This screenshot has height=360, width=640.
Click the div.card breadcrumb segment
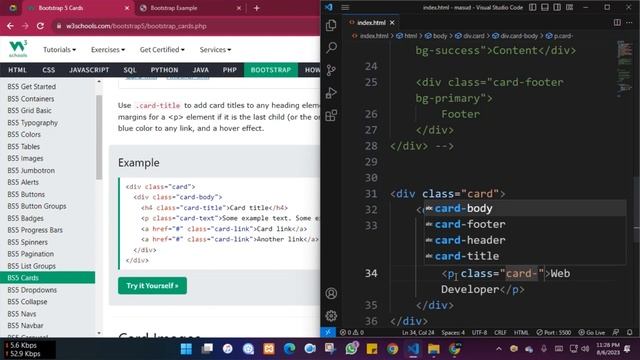(469, 36)
